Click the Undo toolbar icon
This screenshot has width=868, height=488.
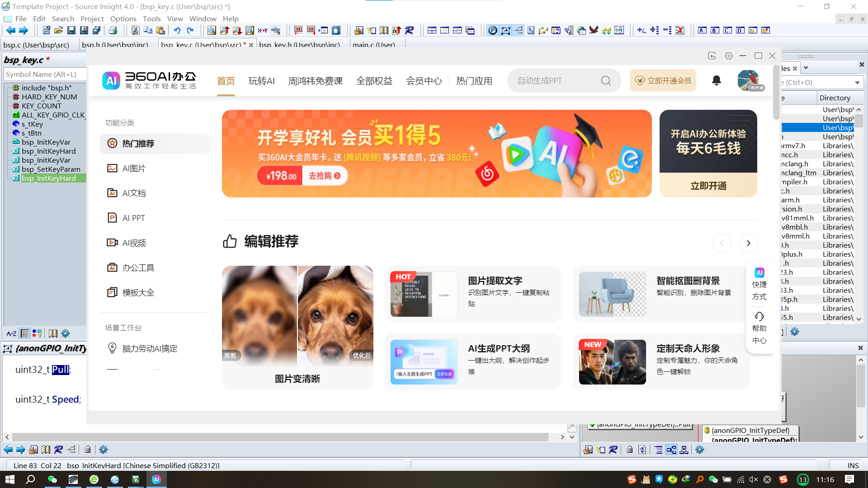coord(177,30)
